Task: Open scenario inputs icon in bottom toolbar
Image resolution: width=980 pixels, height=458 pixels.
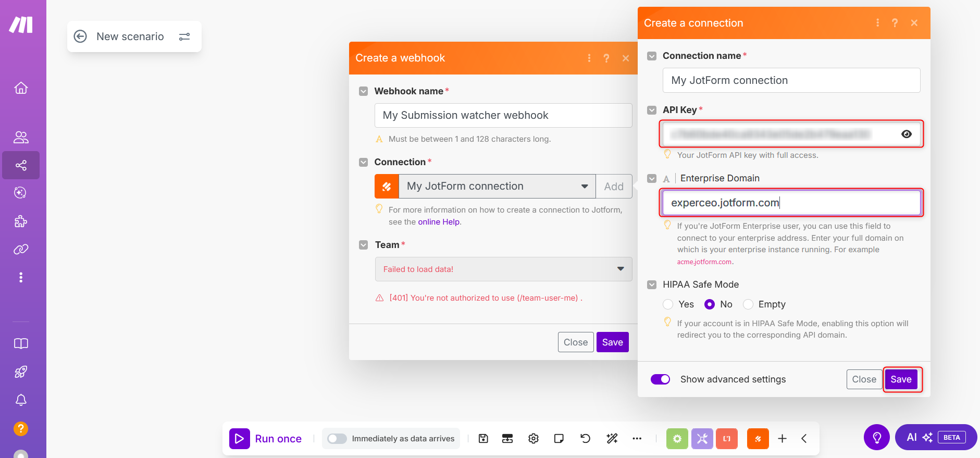Action: (x=507, y=439)
